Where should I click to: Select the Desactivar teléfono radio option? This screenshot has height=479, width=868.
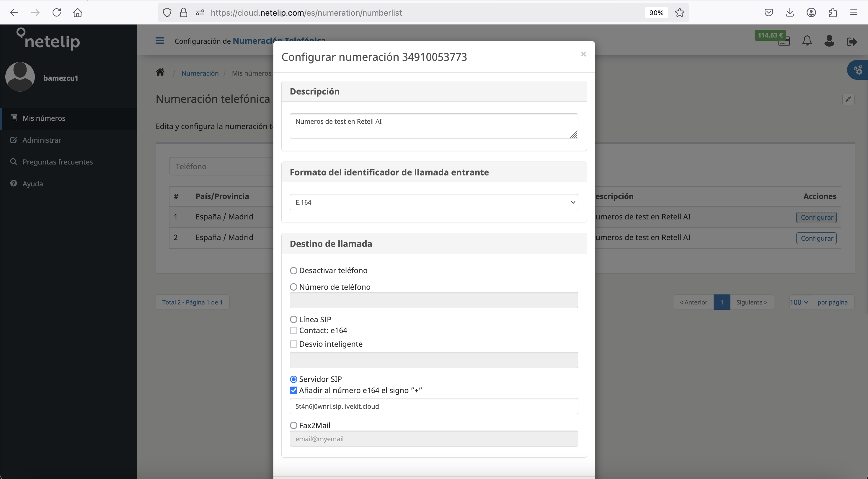click(293, 271)
